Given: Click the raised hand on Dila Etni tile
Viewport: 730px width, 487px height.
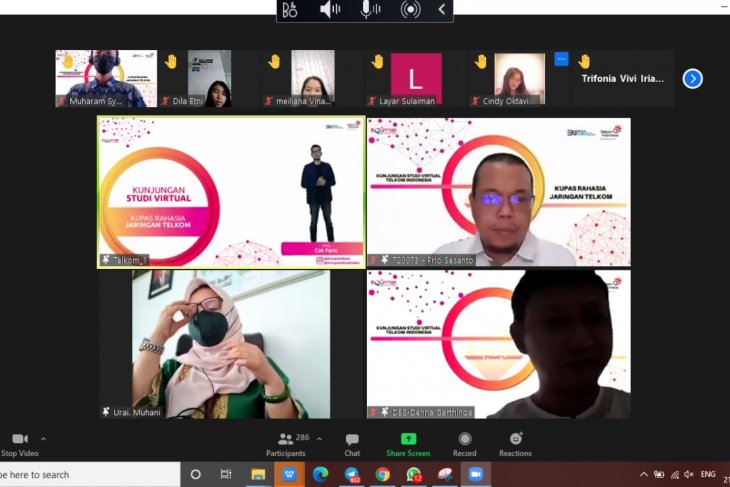Looking at the screenshot, I should [171, 62].
